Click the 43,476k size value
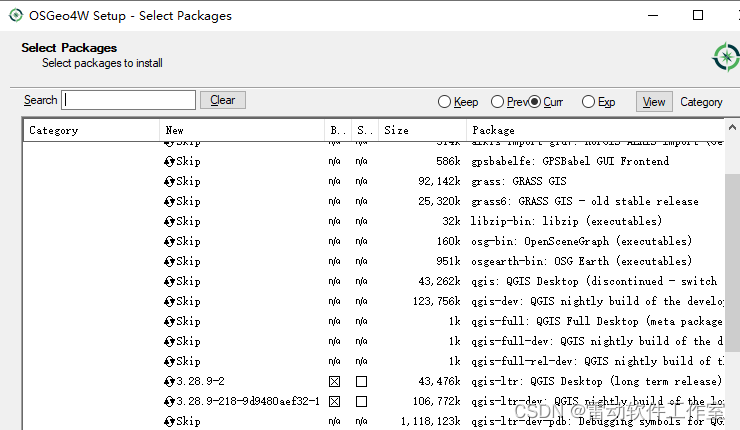The image size is (740, 430). point(439,381)
